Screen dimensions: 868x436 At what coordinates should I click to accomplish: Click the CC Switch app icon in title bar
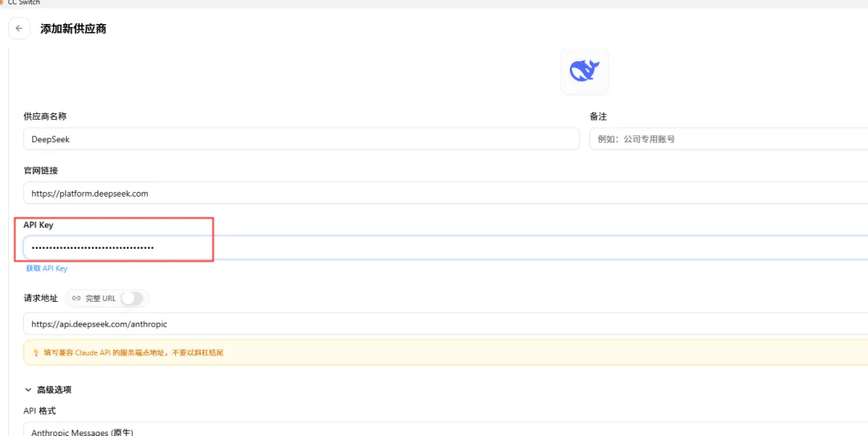pos(2,2)
